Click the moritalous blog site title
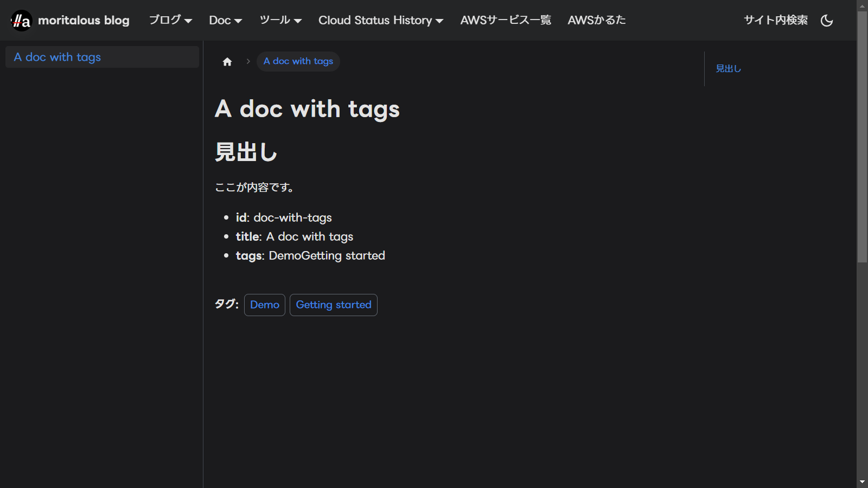The image size is (868, 488). [x=84, y=21]
